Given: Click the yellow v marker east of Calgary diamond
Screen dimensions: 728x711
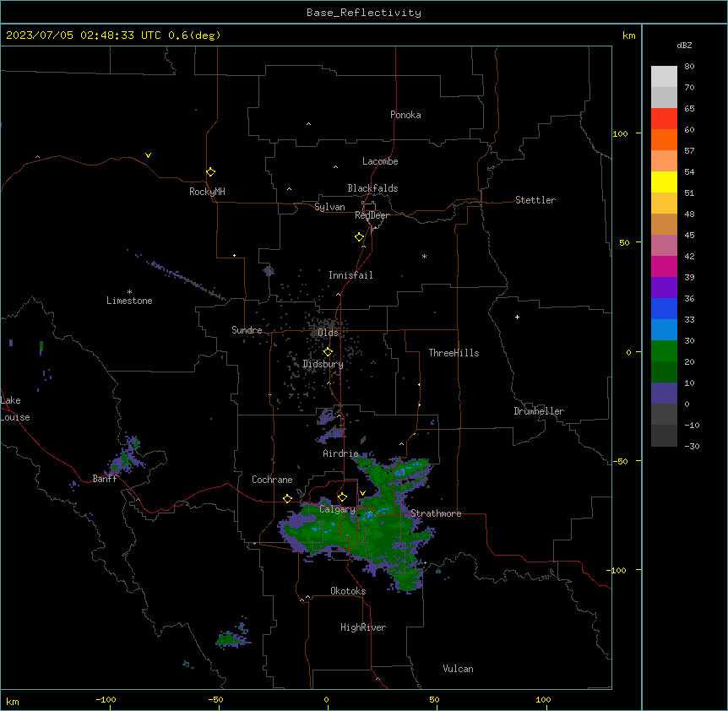Looking at the screenshot, I should (362, 493).
